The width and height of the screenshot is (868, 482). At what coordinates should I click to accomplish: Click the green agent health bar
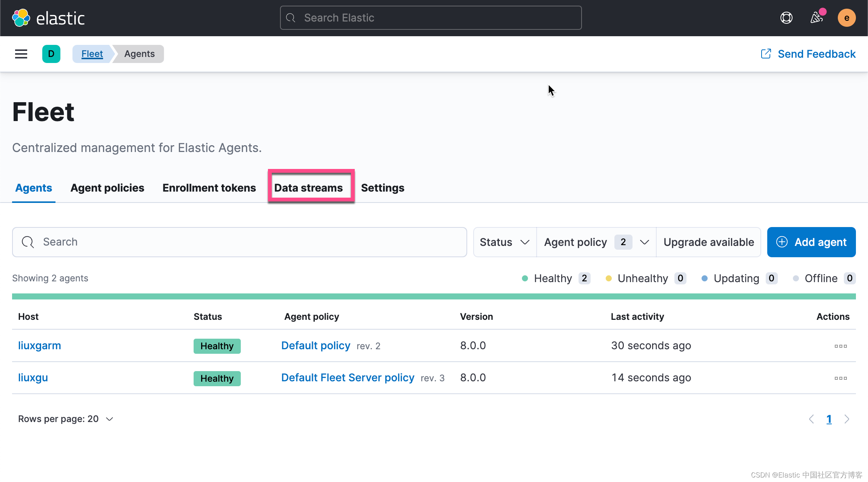tap(434, 296)
